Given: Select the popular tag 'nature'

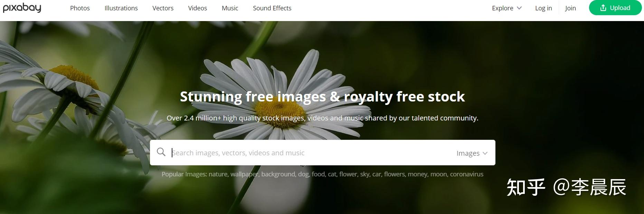Looking at the screenshot, I should pyautogui.click(x=218, y=174).
